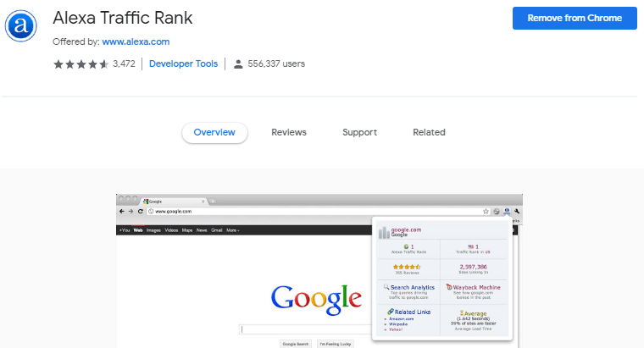Click the users person icon
Image resolution: width=644 pixels, height=348 pixels.
238,64
